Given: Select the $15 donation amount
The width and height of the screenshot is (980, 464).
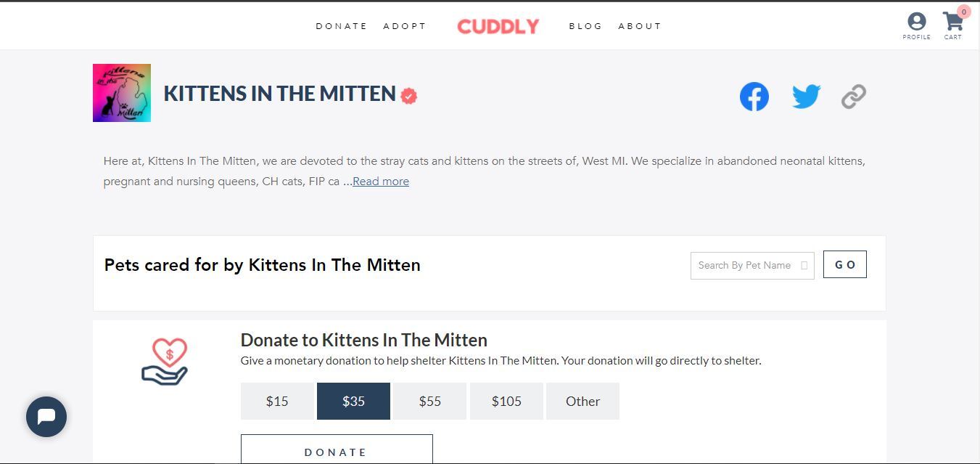Looking at the screenshot, I should (277, 402).
